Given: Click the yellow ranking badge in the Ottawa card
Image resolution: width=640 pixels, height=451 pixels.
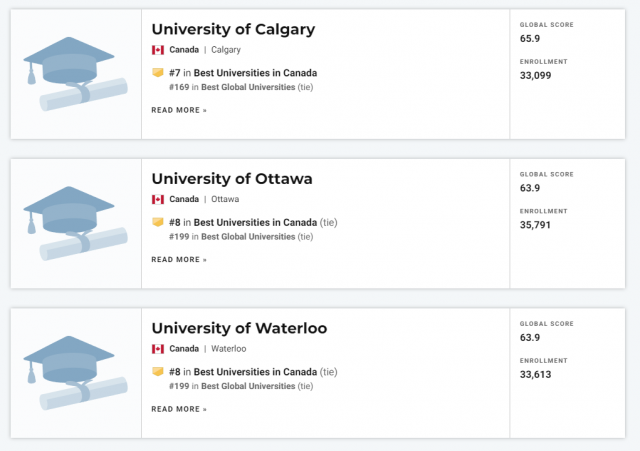Looking at the screenshot, I should pyautogui.click(x=158, y=222).
